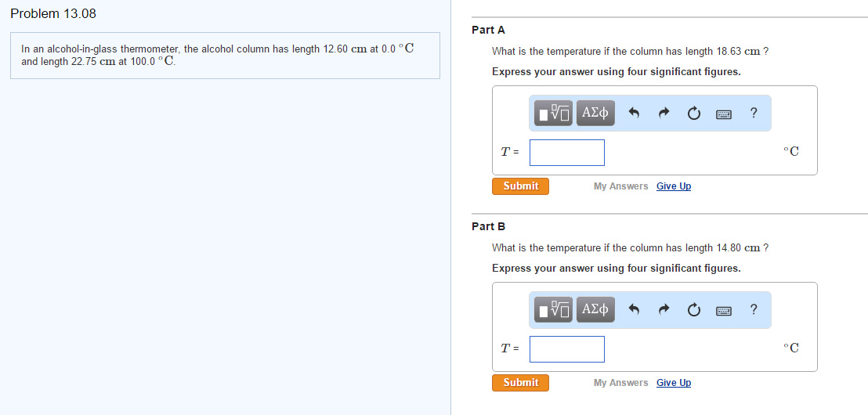The width and height of the screenshot is (868, 415).
Task: Focus the Part B temperature input field
Action: 566,349
